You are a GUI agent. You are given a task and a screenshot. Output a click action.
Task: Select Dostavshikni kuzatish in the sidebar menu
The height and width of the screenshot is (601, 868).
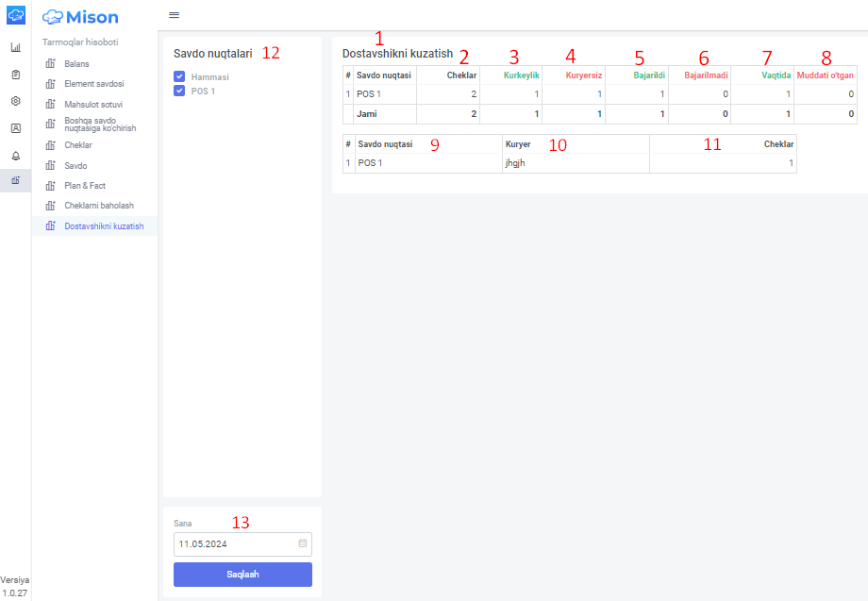(x=104, y=225)
